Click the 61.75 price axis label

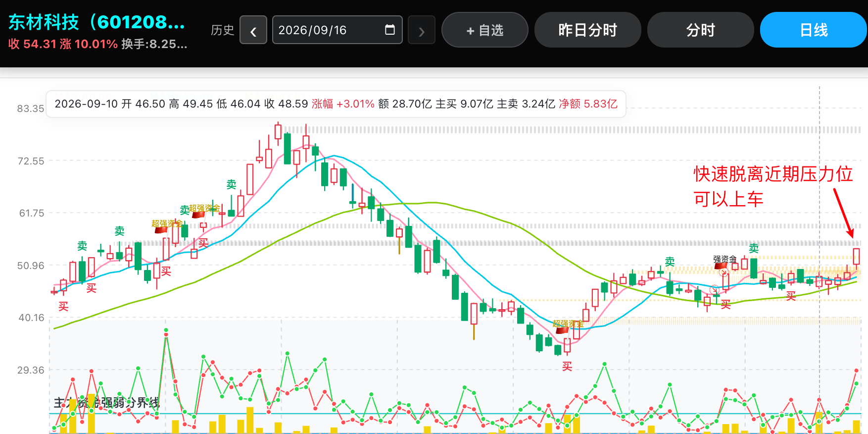[x=32, y=213]
